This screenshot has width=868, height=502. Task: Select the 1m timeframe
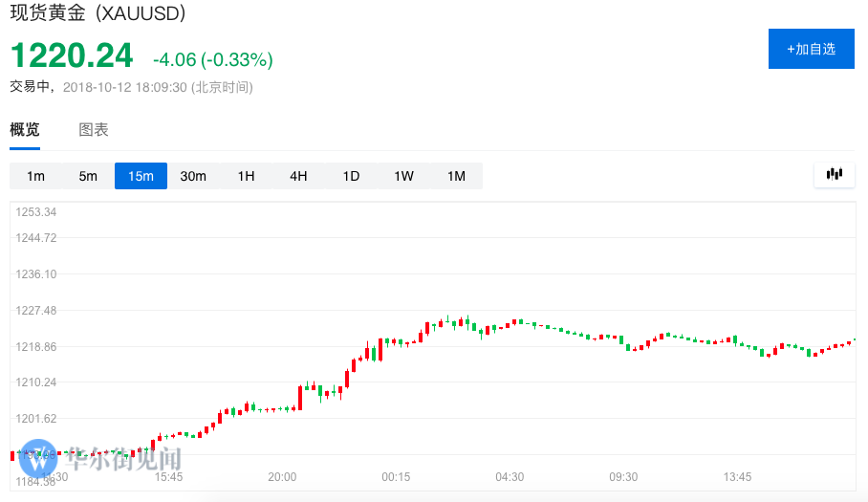click(x=36, y=176)
